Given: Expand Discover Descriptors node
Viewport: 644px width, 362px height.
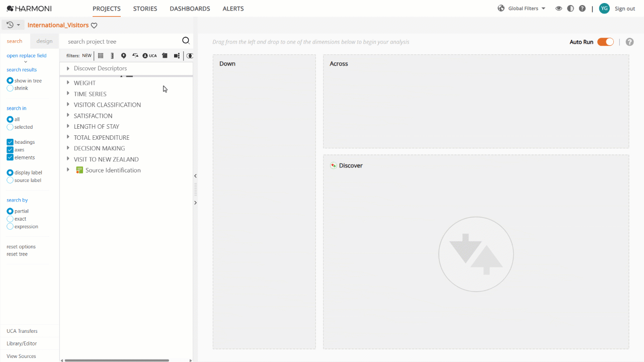Looking at the screenshot, I should 68,68.
